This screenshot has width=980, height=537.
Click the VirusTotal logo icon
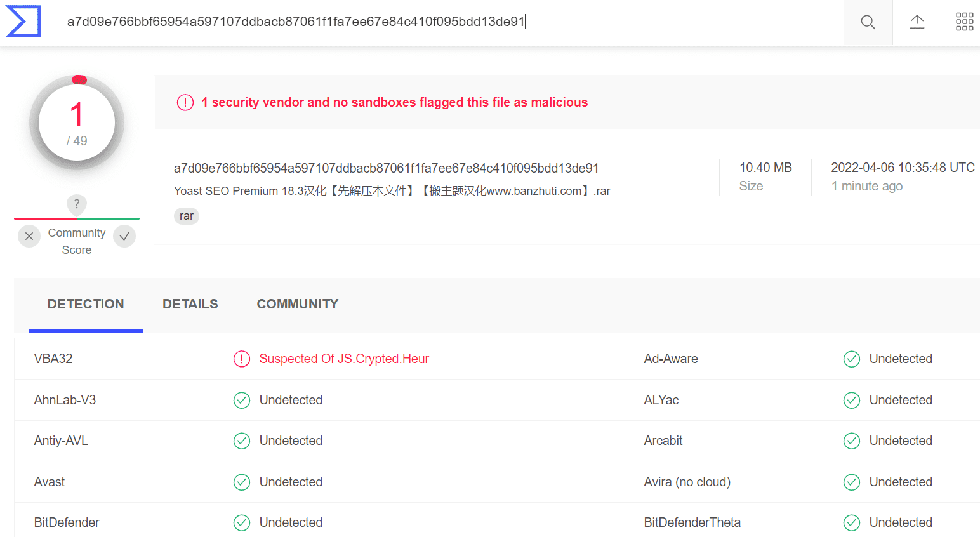click(23, 22)
